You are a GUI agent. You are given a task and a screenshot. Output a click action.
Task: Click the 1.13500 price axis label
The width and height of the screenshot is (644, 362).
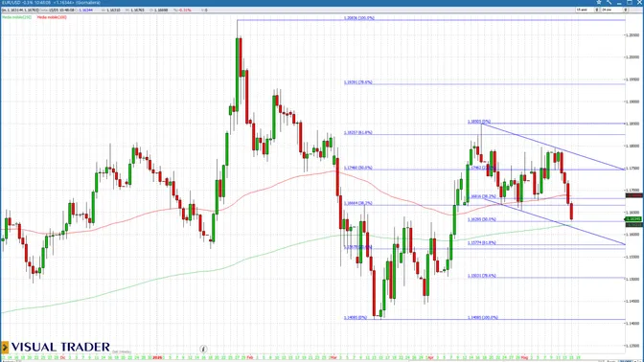coord(632,346)
